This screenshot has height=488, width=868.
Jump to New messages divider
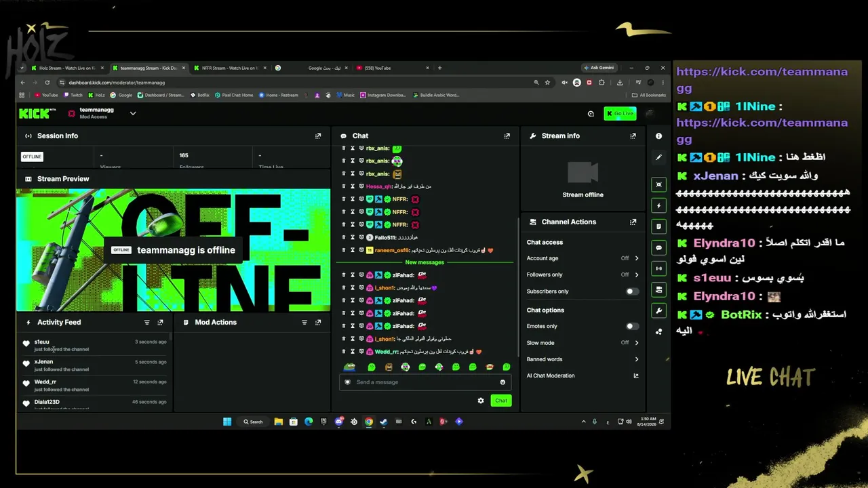coord(425,262)
